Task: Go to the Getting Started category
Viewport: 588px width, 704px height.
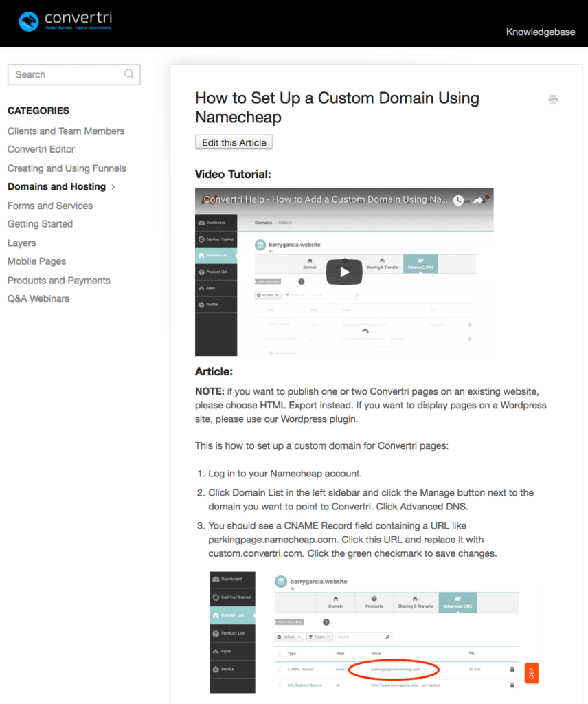Action: coord(40,223)
